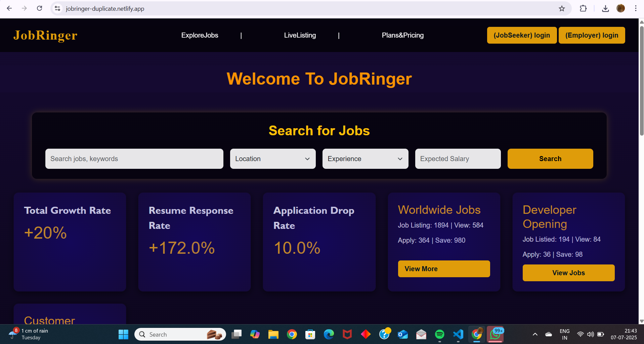The image size is (644, 344).
Task: Open Spotify from the taskbar
Action: point(439,334)
